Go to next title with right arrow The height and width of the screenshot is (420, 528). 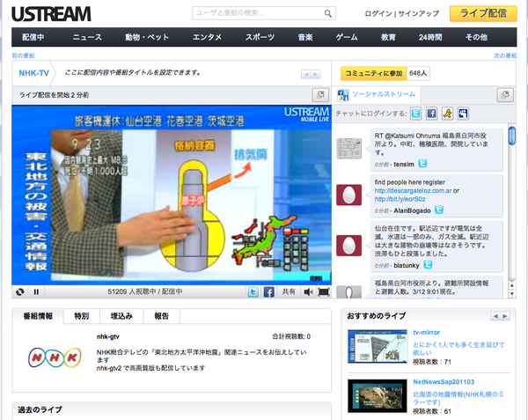click(316, 74)
